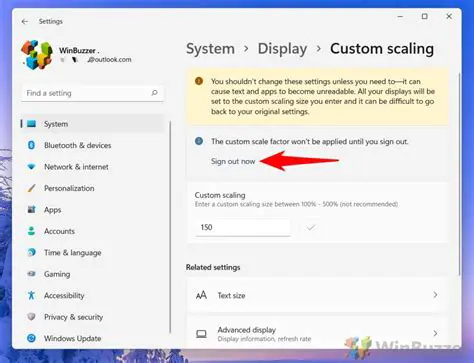Image resolution: width=474 pixels, height=363 pixels.
Task: Click the Gaming controller icon
Action: (31, 274)
